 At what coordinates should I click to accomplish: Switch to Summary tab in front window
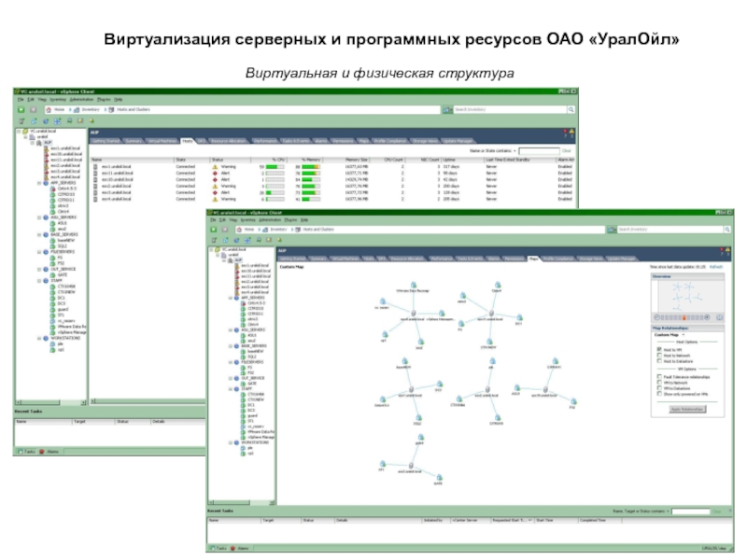click(318, 259)
